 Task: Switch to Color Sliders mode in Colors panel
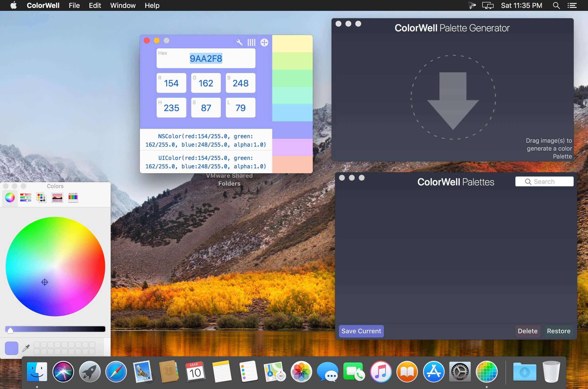click(x=25, y=197)
